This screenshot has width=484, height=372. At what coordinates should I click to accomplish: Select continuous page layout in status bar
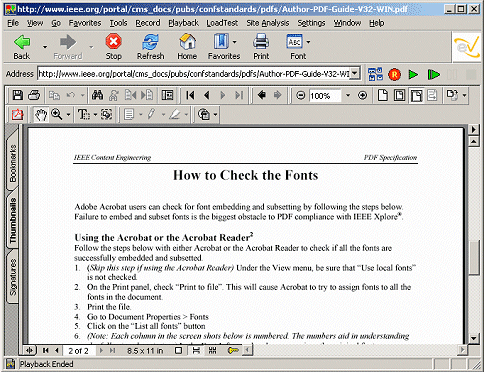coord(196,350)
